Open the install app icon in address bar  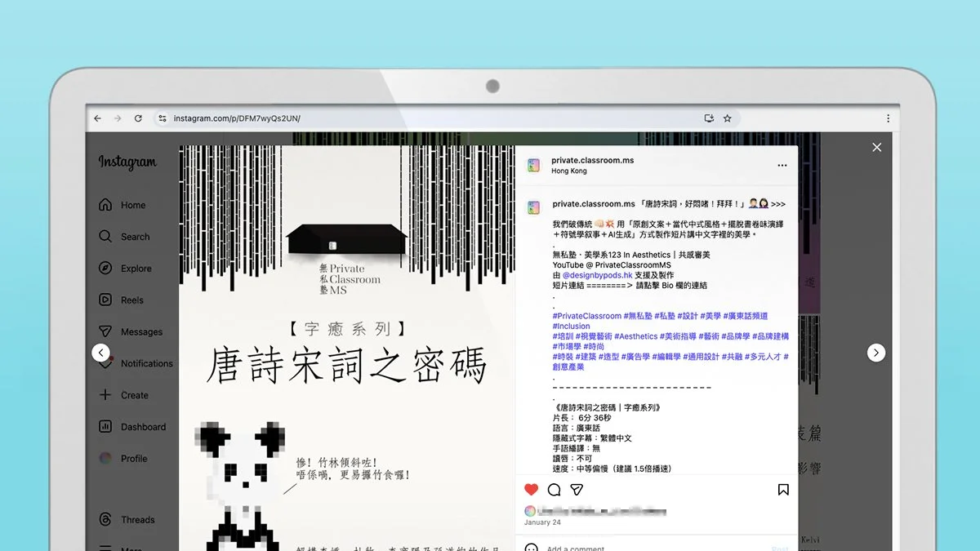point(709,118)
